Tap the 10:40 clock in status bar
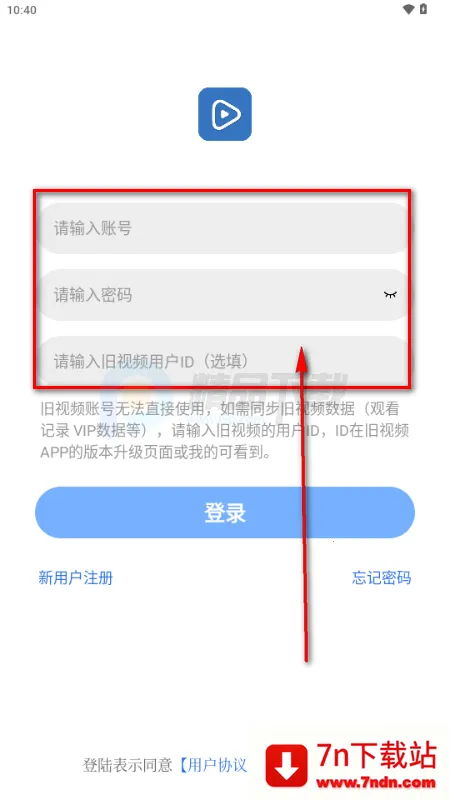Screen dimensions: 450x800 point(22,10)
